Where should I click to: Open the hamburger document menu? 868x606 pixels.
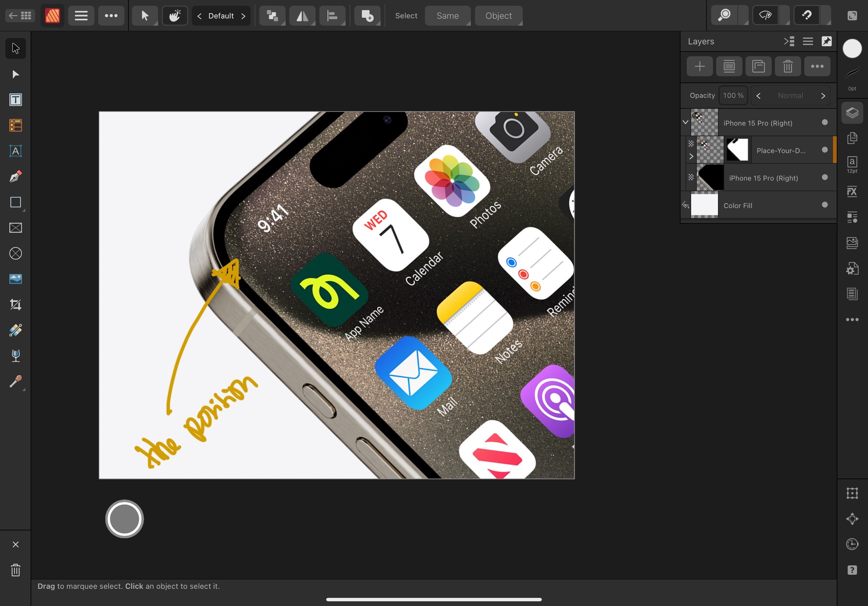click(x=81, y=16)
